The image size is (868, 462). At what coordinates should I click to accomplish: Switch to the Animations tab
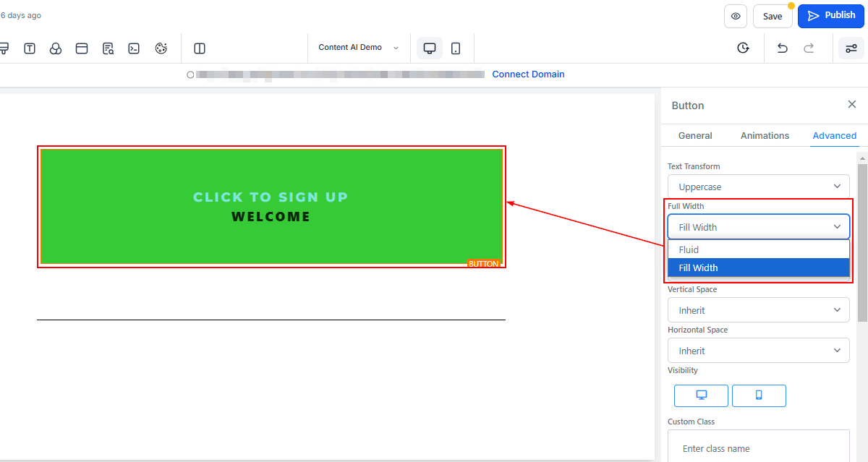[x=765, y=135]
